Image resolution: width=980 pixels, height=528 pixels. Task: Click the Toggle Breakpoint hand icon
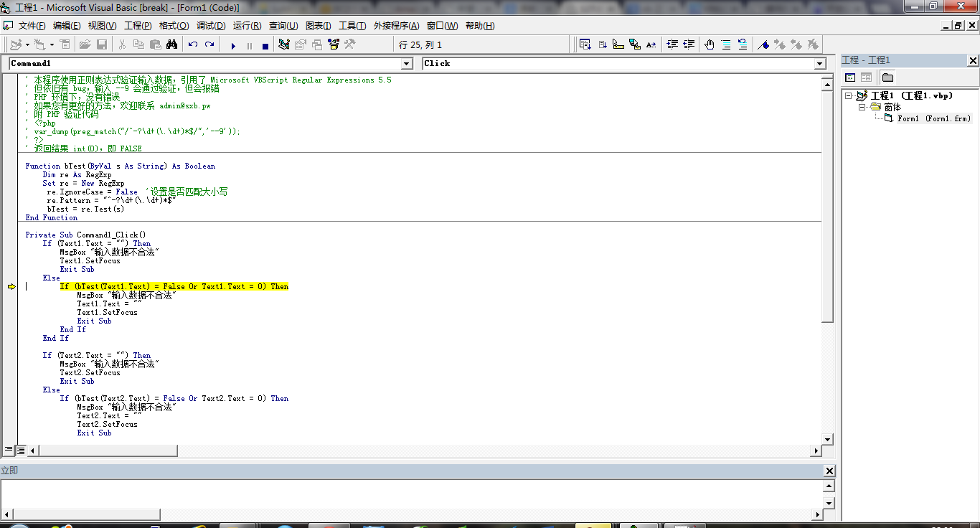pos(710,44)
